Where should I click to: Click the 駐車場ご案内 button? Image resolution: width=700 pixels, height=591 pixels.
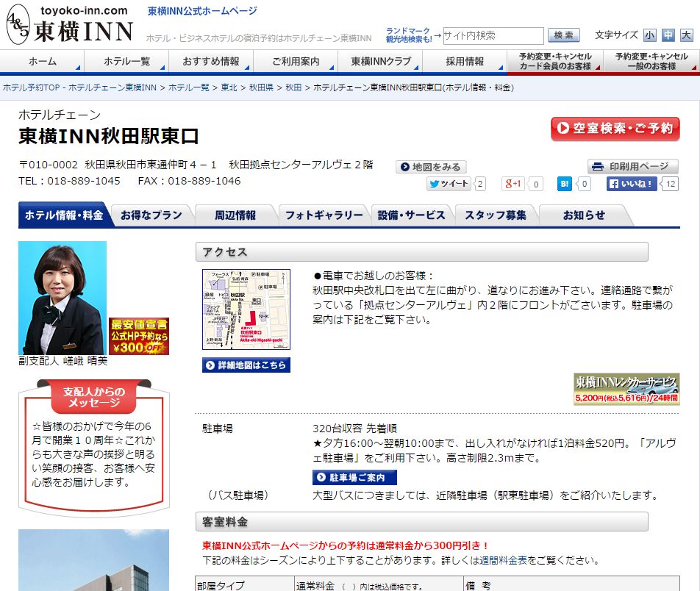354,478
